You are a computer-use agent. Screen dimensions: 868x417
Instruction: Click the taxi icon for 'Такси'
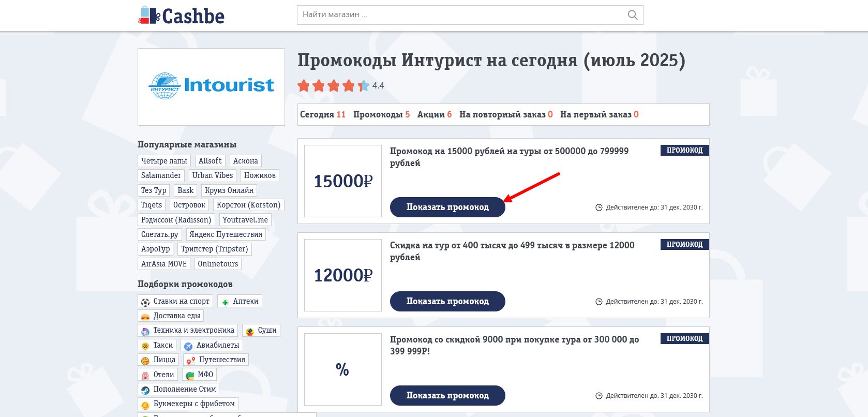point(145,346)
